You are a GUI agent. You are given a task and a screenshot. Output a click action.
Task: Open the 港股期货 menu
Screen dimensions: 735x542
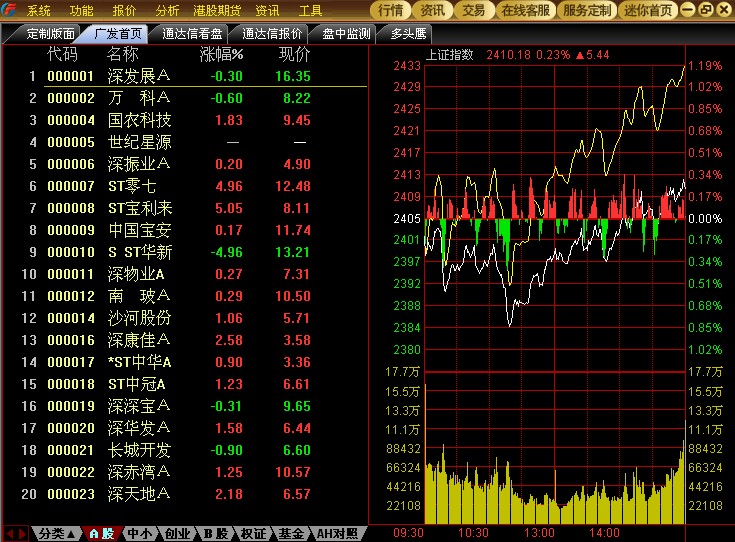click(217, 10)
